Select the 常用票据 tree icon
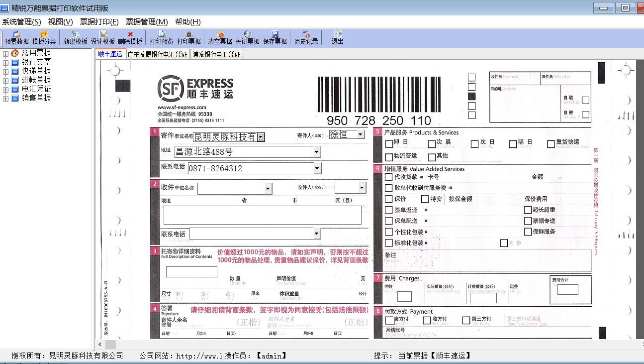644x364 pixels. [15, 53]
